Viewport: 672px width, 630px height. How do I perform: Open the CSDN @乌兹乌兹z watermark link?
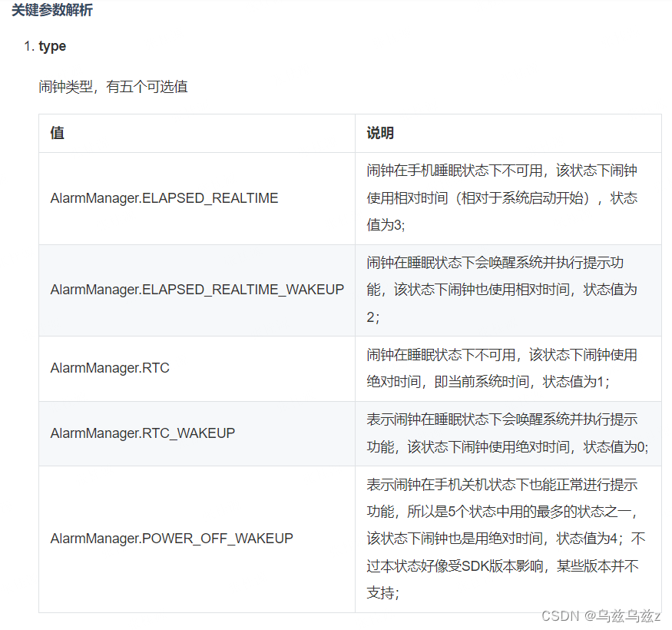point(601,615)
